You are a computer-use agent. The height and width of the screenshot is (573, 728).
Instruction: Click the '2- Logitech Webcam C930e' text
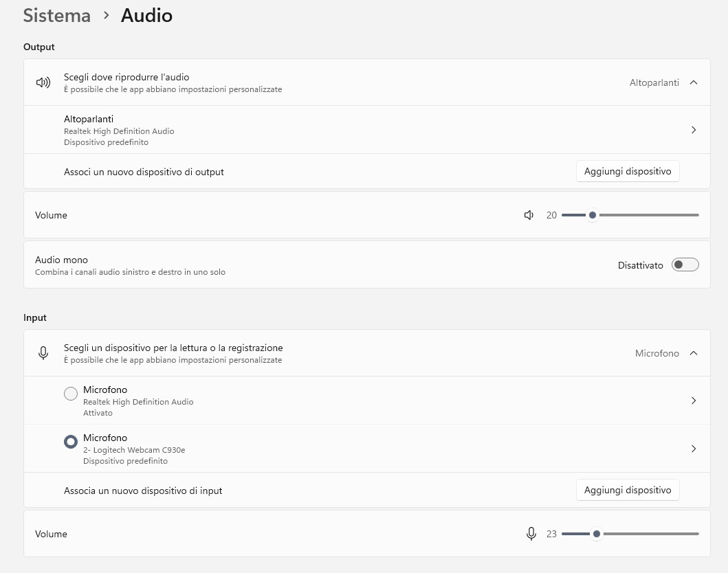coord(134,450)
